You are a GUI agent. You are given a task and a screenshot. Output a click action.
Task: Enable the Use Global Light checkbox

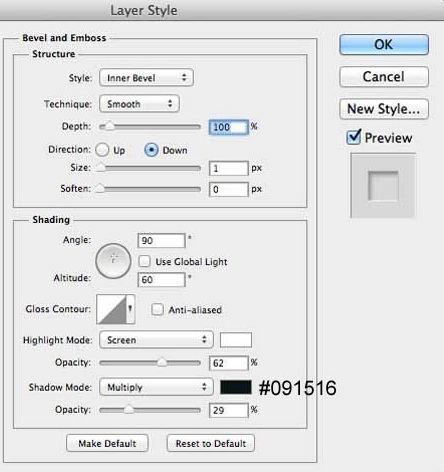pos(144,261)
